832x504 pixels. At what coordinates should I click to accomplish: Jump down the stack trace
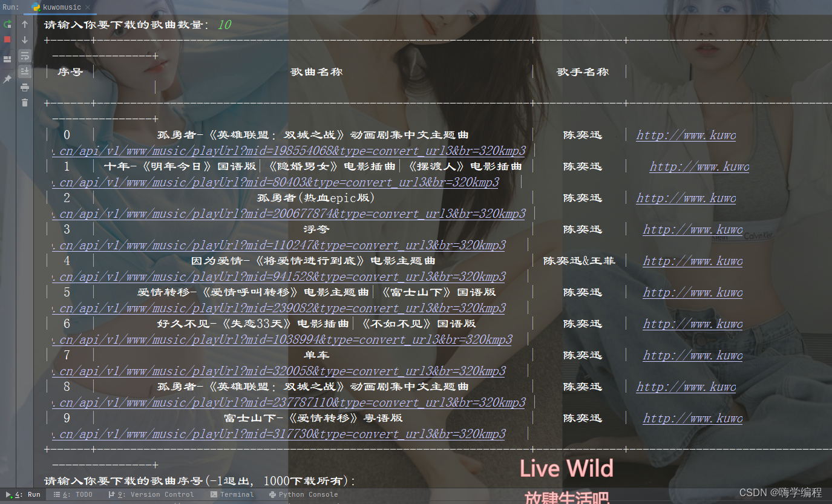[x=25, y=40]
